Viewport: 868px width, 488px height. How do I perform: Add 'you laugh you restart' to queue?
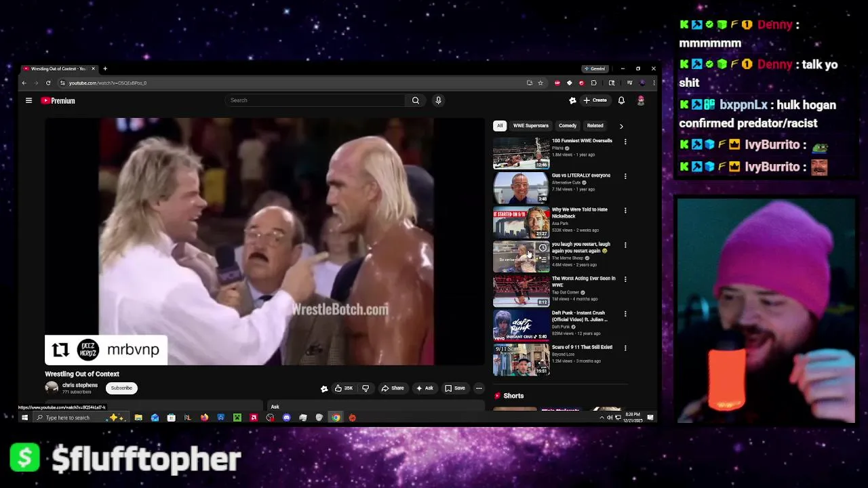(542, 260)
